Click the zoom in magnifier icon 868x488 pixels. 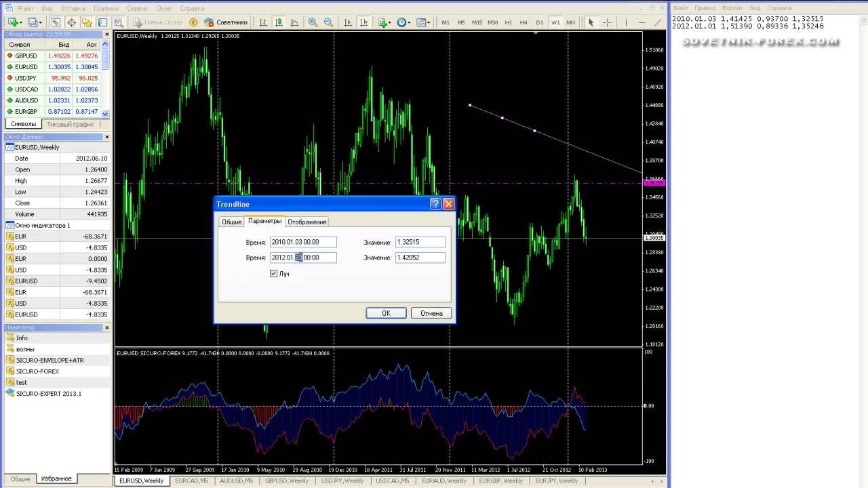click(x=313, y=22)
